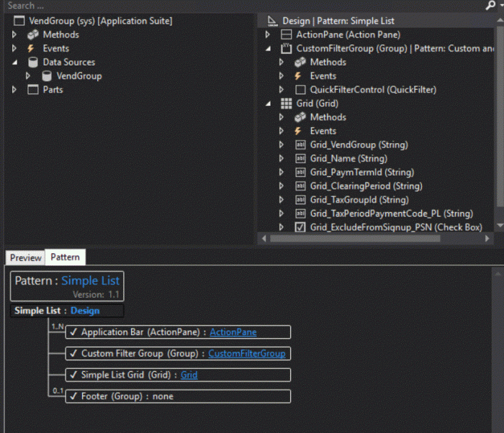
Task: Open the Simple List pattern link
Action: pos(90,281)
